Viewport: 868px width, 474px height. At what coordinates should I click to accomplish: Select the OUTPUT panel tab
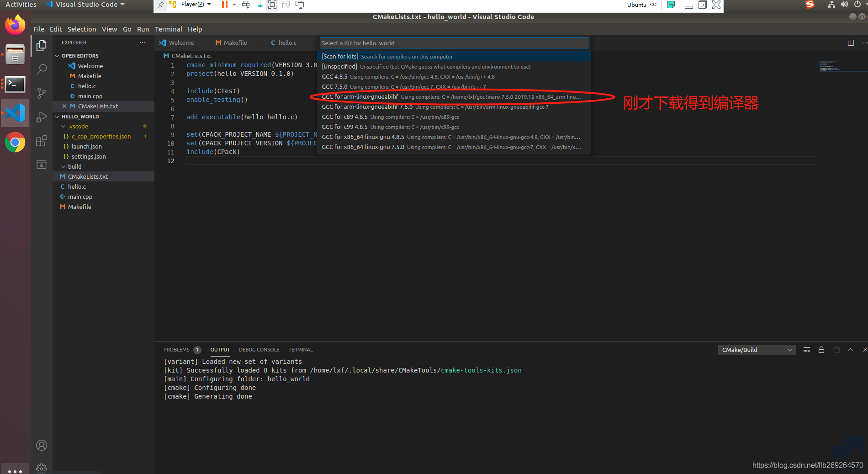tap(220, 350)
